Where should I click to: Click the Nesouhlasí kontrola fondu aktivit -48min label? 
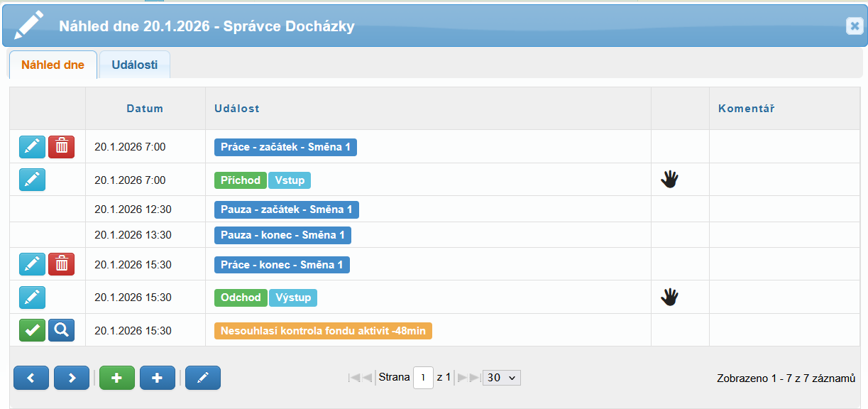click(323, 331)
